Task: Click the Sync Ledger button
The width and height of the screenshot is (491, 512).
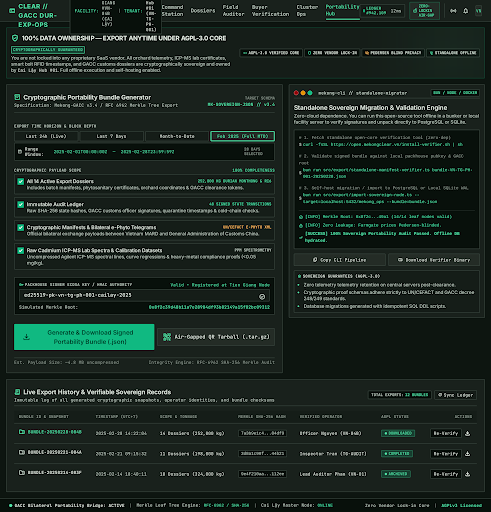Action: pos(455,395)
